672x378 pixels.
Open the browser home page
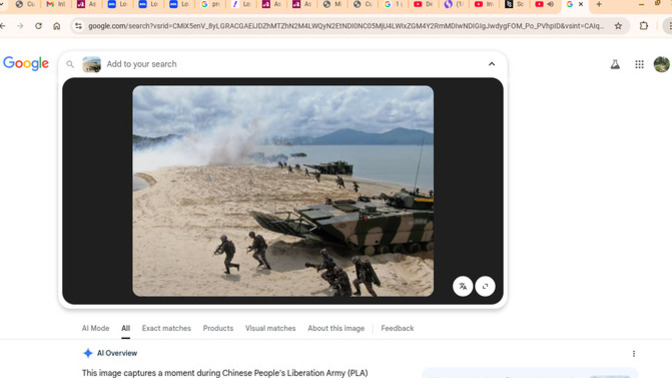click(57, 26)
